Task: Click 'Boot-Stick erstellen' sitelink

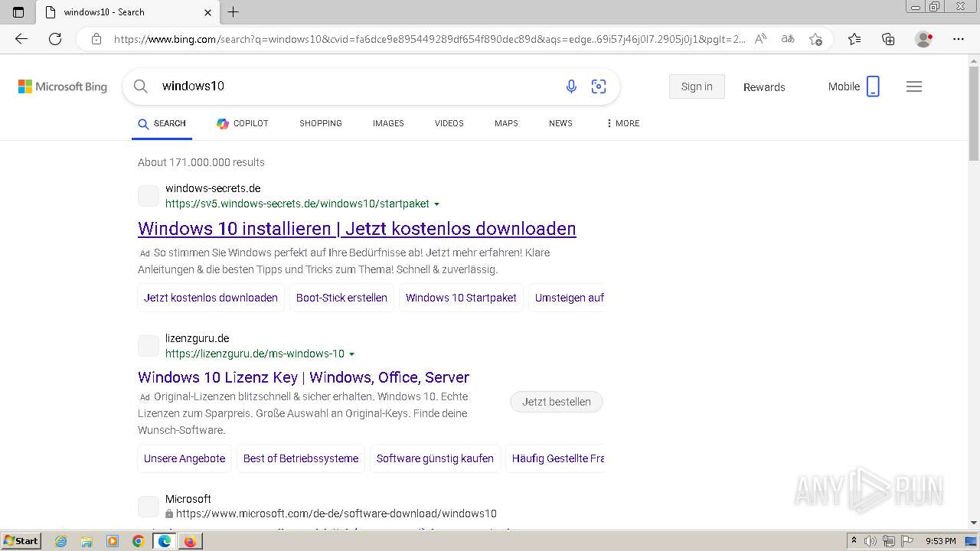Action: click(341, 298)
